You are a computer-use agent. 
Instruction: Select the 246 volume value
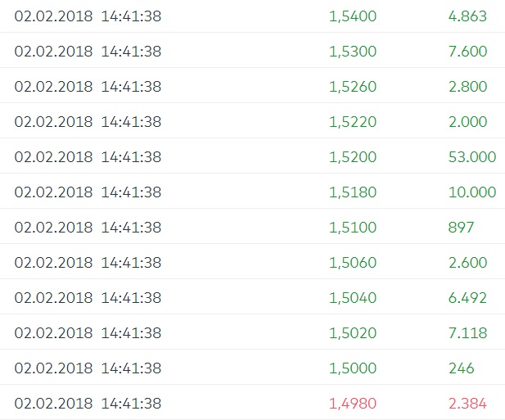click(x=461, y=368)
